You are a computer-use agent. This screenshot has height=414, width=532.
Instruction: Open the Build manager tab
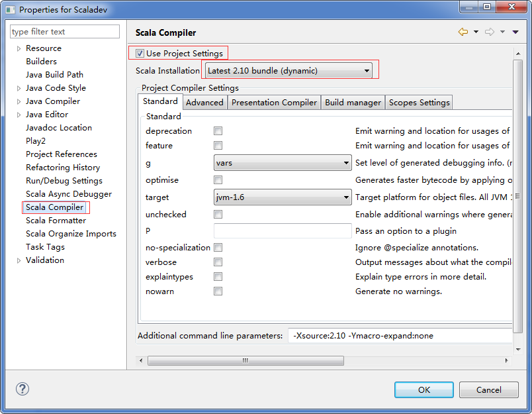[353, 103]
